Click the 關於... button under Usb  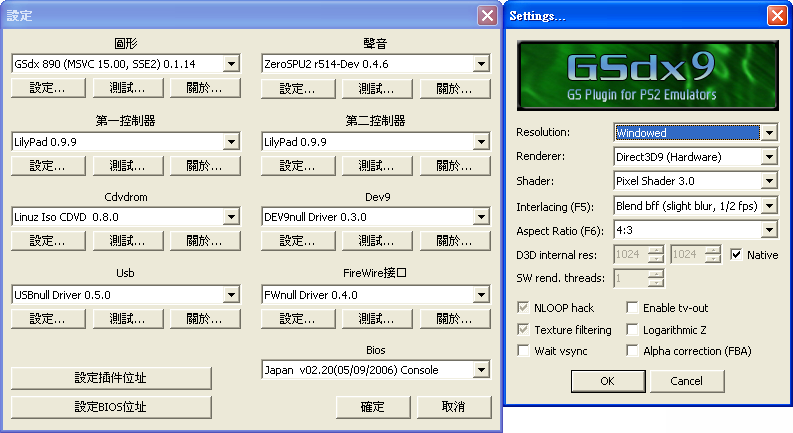205,319
